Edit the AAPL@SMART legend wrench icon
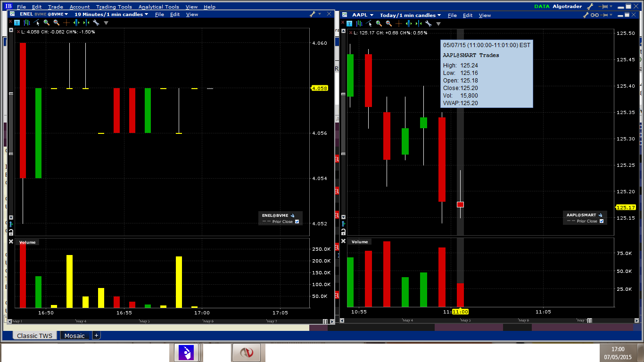Screen dimensions: 644x362 coord(600,215)
